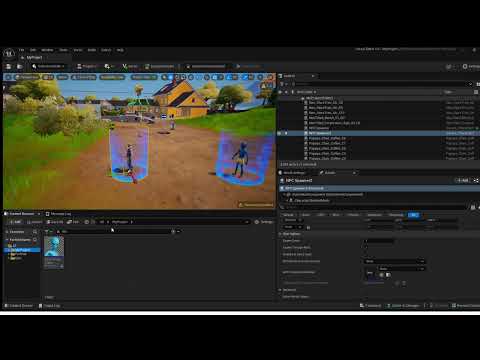
Task: Click the Outliner panel tab icon
Action: point(281,76)
